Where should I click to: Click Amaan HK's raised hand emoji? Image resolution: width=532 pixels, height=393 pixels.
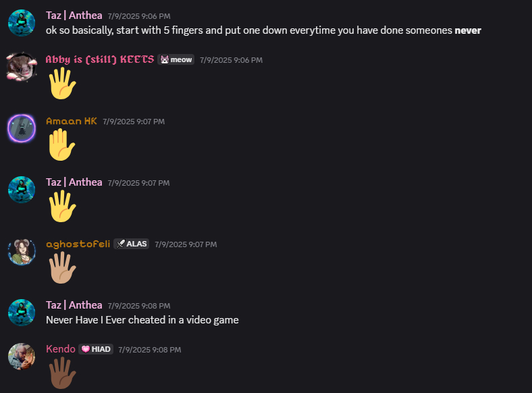click(x=61, y=145)
